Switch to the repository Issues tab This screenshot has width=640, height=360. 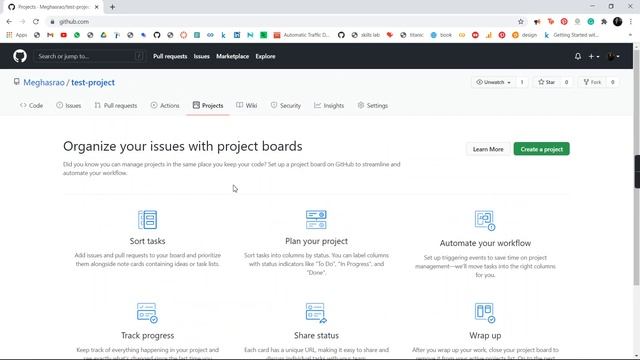point(69,105)
